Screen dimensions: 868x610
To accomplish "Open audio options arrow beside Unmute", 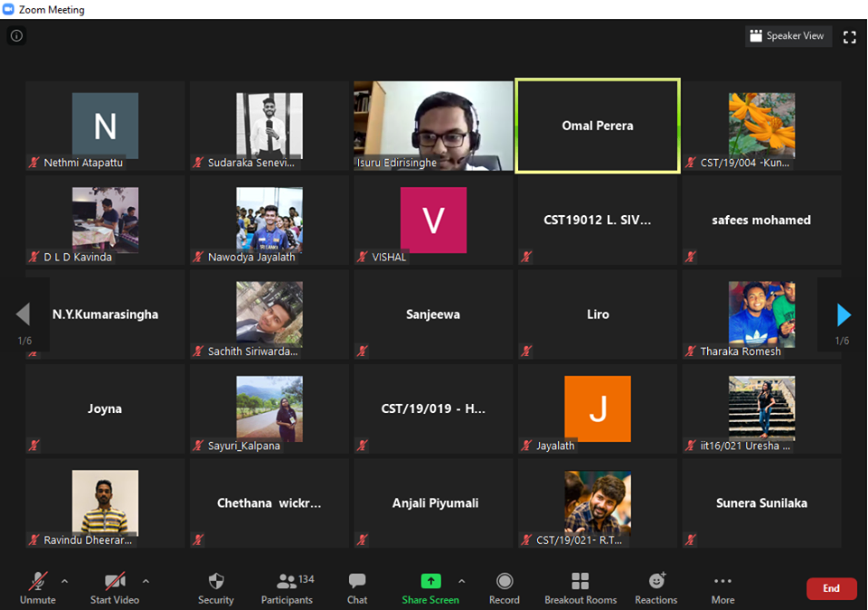I will coord(65,581).
